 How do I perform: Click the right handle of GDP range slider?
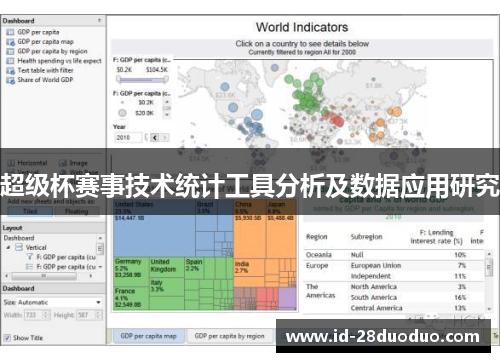pos(166,79)
